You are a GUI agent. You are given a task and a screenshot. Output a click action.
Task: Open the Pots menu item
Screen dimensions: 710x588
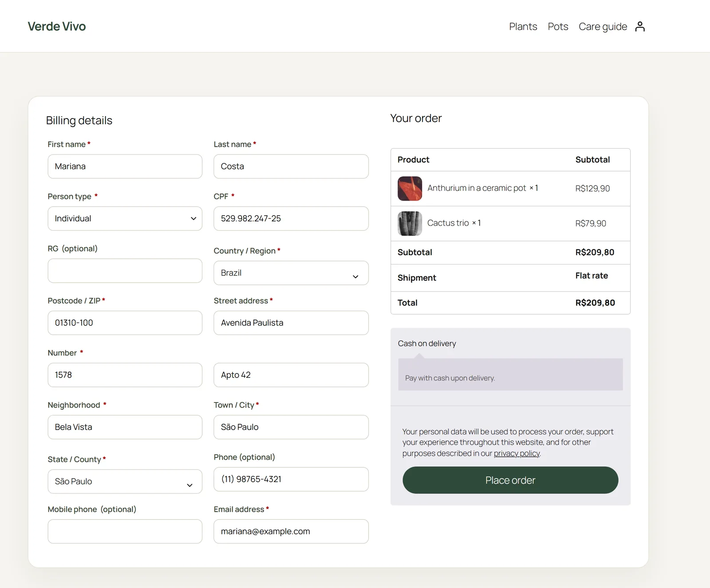tap(558, 27)
